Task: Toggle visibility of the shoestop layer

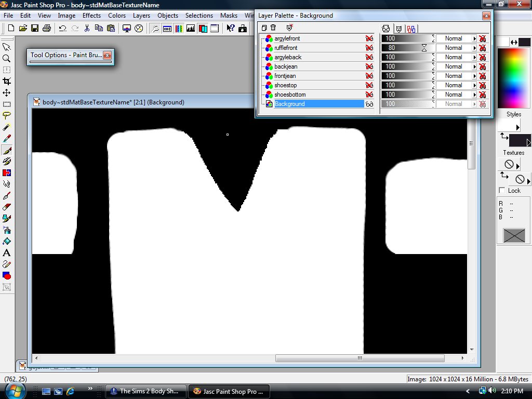Action: click(x=369, y=85)
